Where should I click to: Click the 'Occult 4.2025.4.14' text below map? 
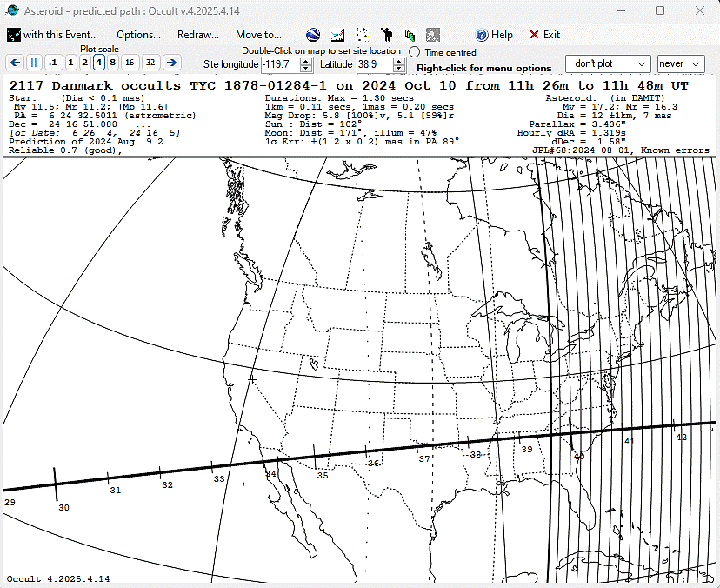point(58,578)
